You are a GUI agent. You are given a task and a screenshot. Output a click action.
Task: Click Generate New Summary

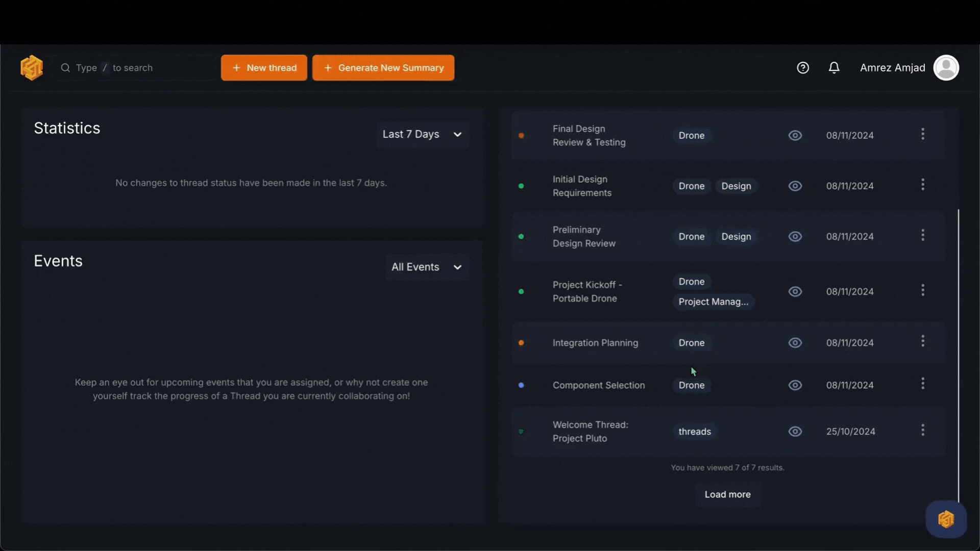click(x=383, y=67)
